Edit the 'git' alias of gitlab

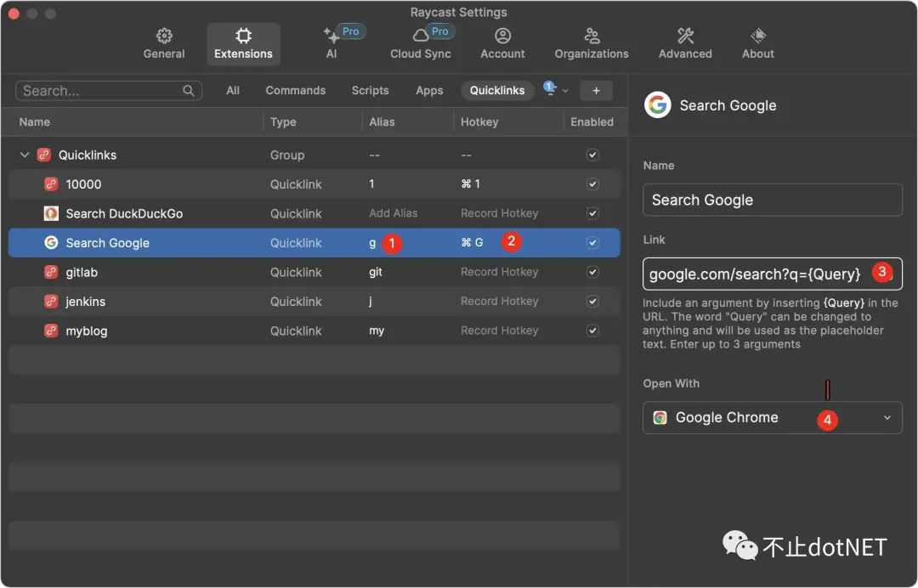click(376, 272)
